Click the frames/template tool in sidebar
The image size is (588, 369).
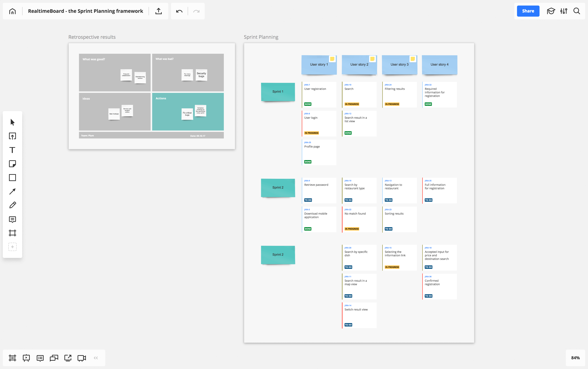pyautogui.click(x=12, y=233)
